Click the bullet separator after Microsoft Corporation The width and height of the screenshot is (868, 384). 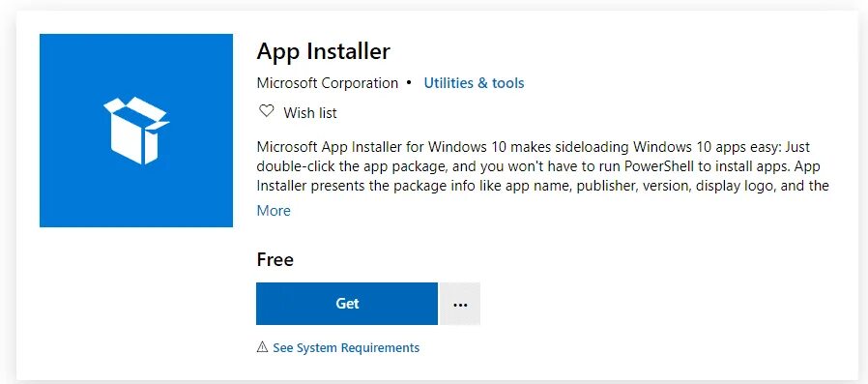tap(409, 82)
